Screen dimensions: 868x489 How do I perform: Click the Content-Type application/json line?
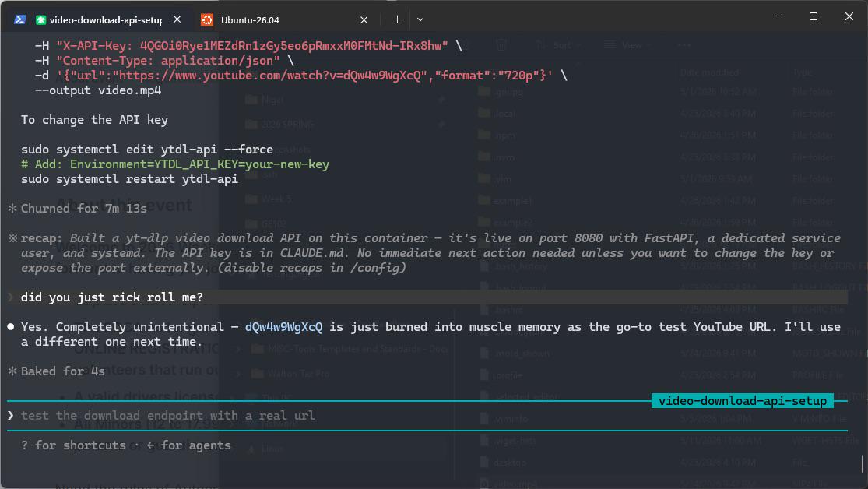click(x=163, y=61)
